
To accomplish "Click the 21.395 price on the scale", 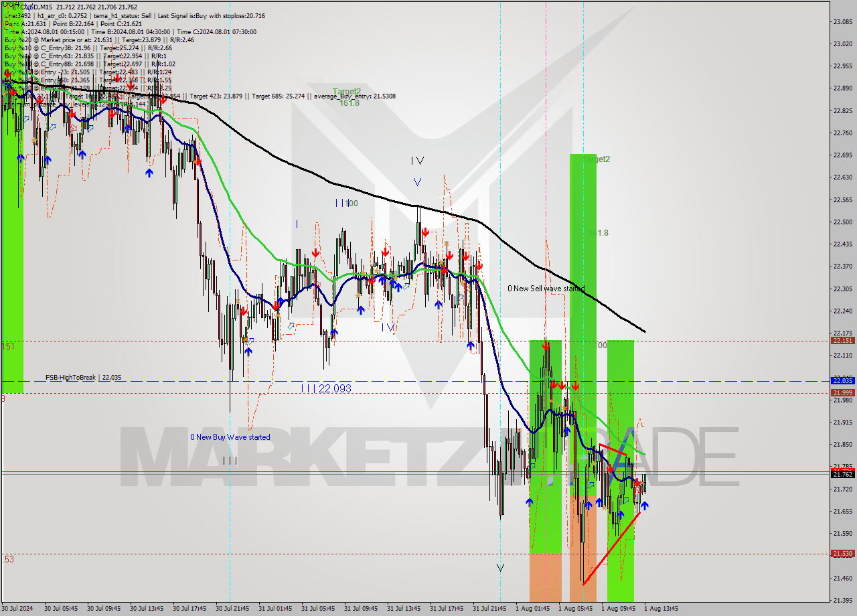I will pyautogui.click(x=844, y=600).
